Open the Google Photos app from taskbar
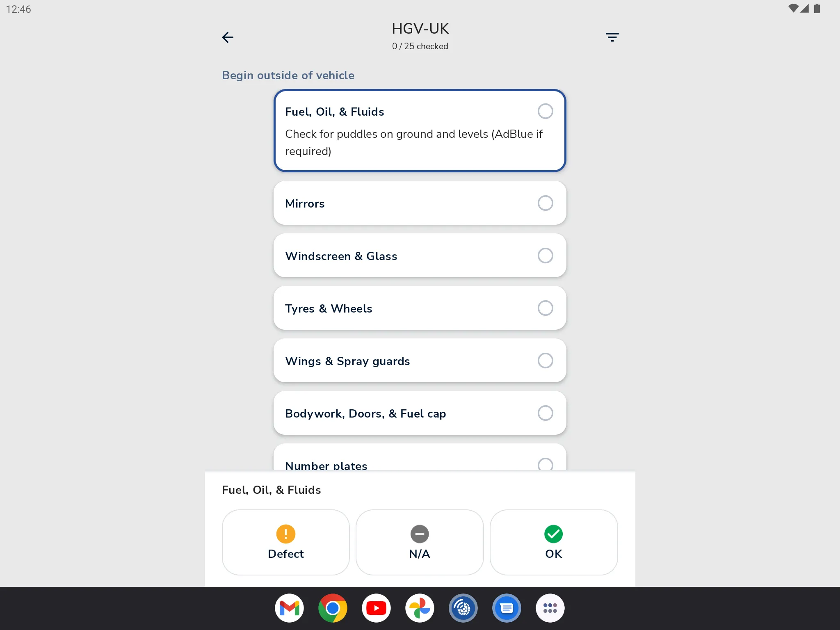Image resolution: width=840 pixels, height=630 pixels. pos(420,607)
